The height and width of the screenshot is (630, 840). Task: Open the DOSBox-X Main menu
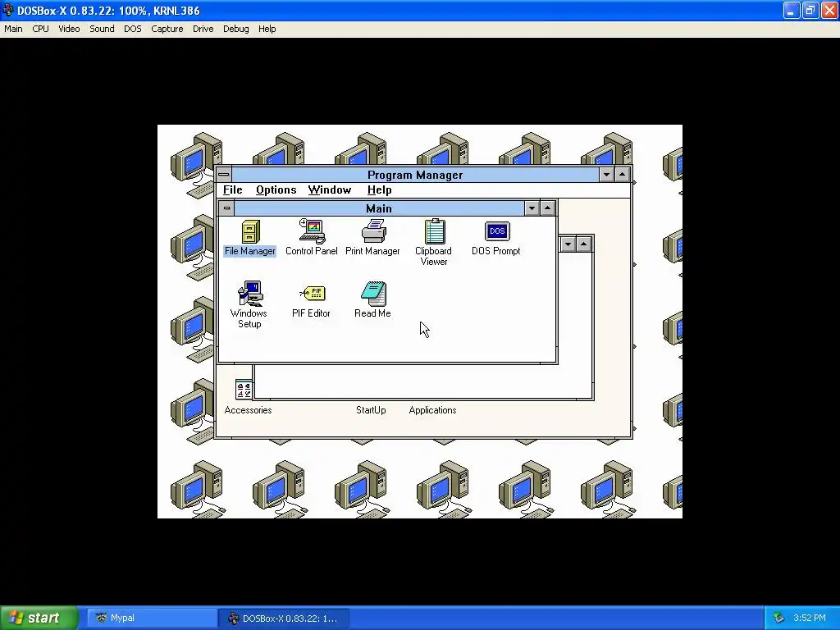[x=13, y=29]
